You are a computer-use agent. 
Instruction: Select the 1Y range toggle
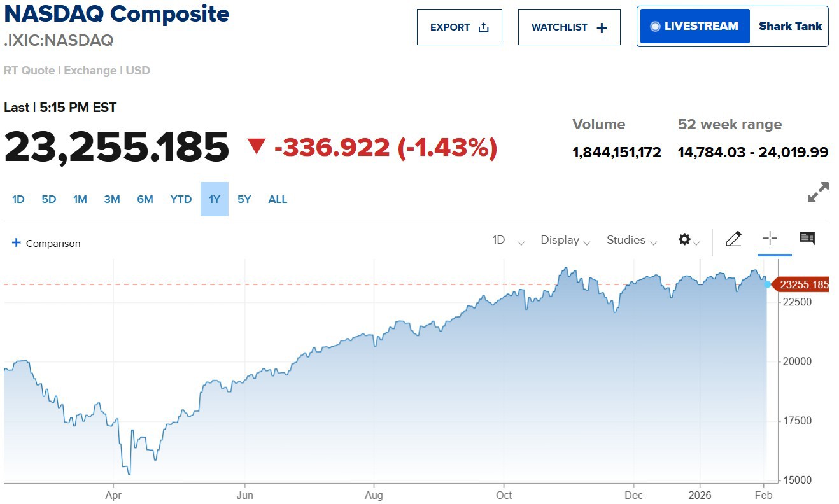(215, 199)
